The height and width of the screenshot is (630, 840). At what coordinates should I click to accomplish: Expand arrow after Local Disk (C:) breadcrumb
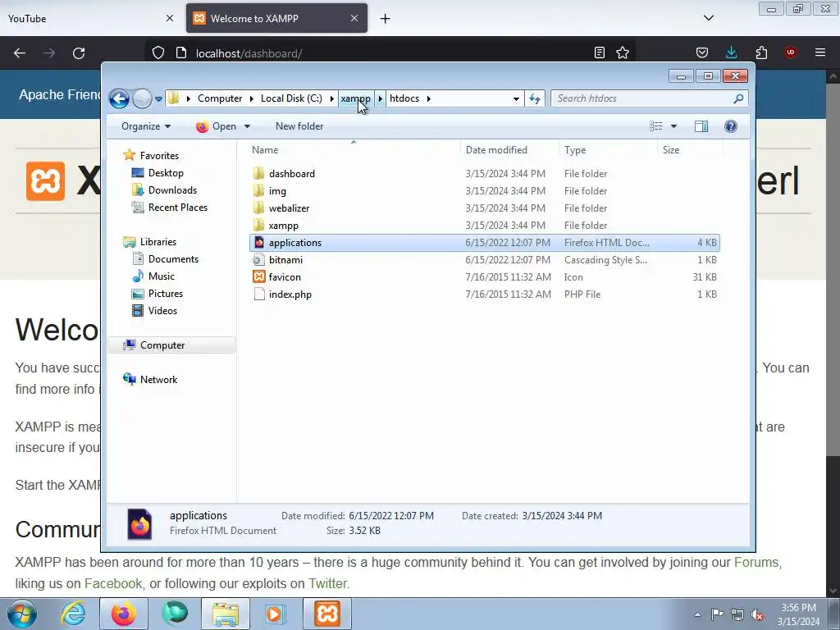point(332,98)
